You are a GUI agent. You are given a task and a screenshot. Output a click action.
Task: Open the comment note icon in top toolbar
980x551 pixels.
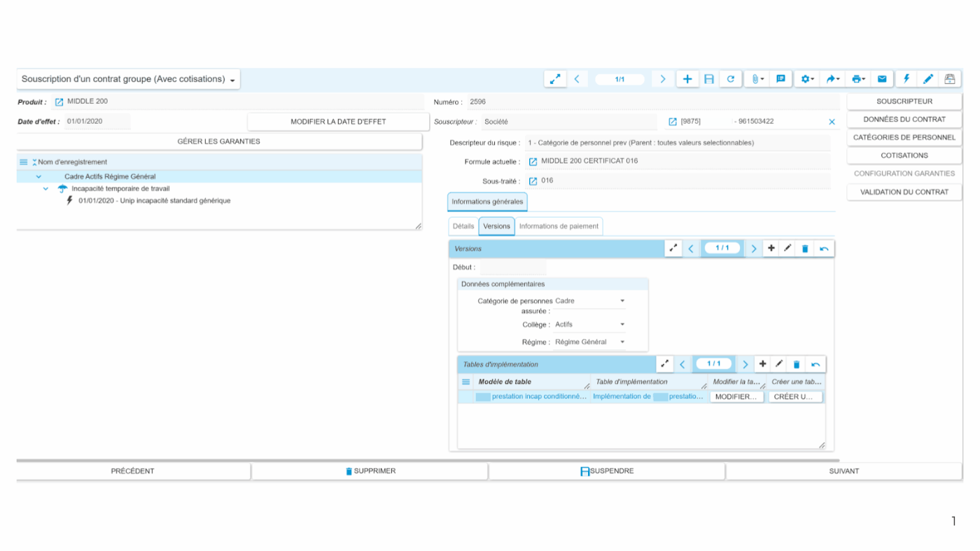[x=780, y=79]
